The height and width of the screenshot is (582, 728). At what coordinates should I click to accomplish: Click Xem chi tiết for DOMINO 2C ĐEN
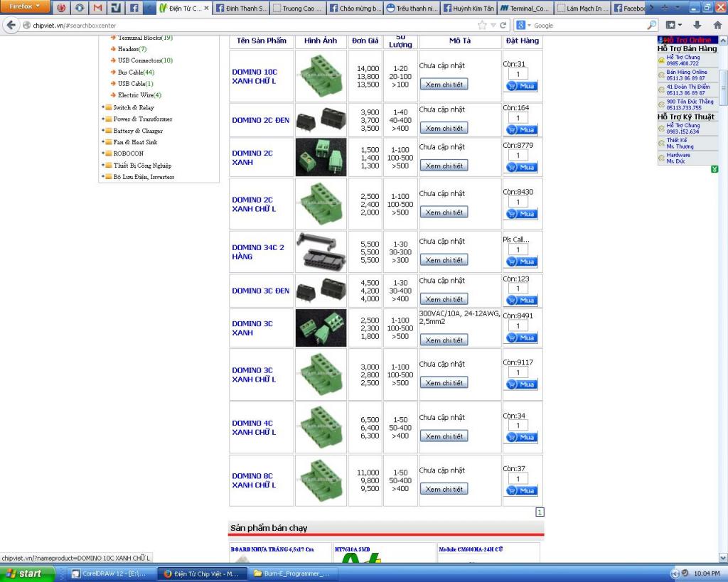(x=444, y=128)
